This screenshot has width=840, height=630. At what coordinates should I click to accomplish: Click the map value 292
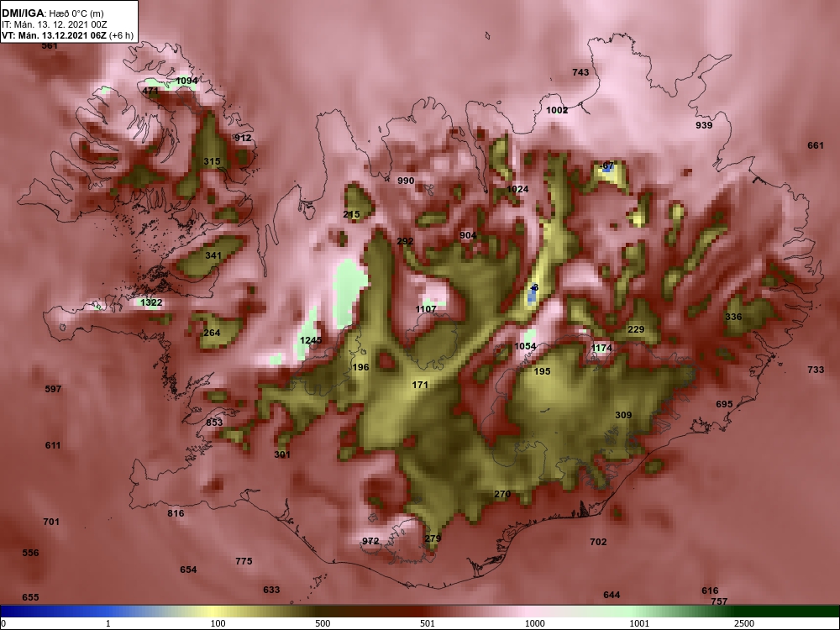pos(405,242)
